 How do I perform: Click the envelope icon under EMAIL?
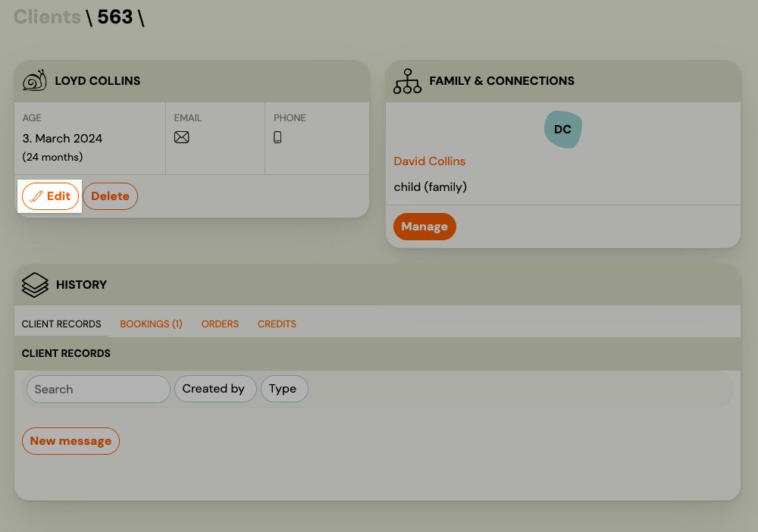click(x=182, y=137)
